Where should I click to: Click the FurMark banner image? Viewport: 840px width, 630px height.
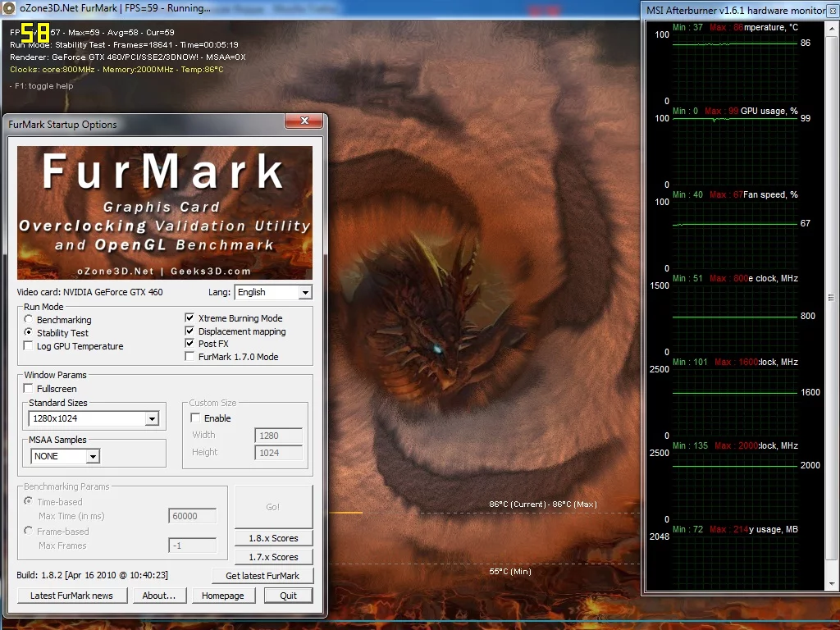tap(164, 212)
